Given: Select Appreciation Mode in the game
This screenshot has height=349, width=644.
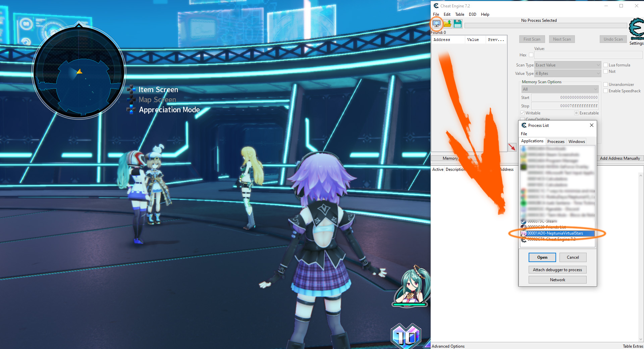Looking at the screenshot, I should coord(169,110).
